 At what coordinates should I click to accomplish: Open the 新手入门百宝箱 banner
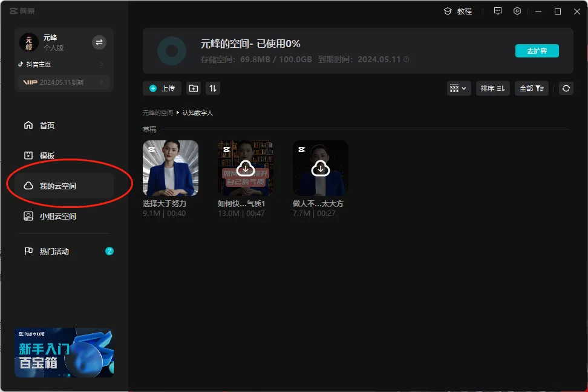pyautogui.click(x=64, y=353)
